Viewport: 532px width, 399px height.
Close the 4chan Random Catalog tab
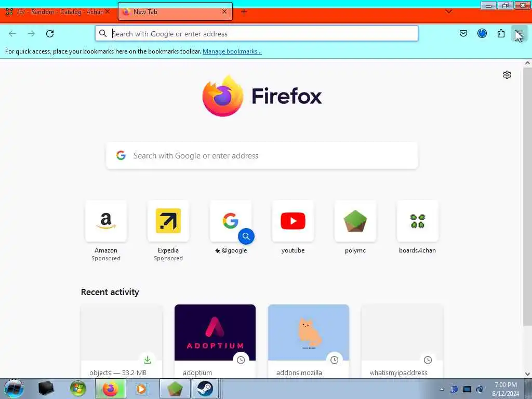[x=108, y=11]
